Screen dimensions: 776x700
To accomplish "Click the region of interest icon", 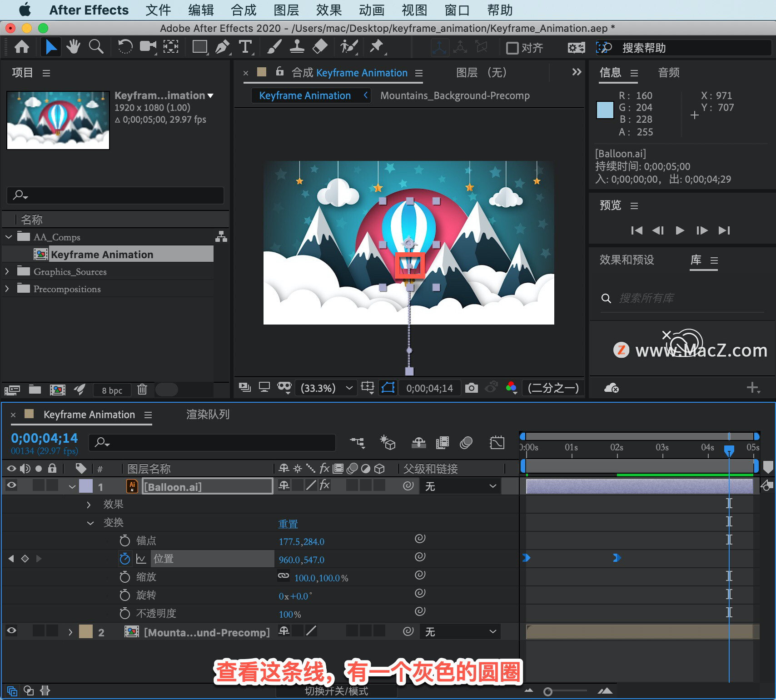I will coord(368,388).
